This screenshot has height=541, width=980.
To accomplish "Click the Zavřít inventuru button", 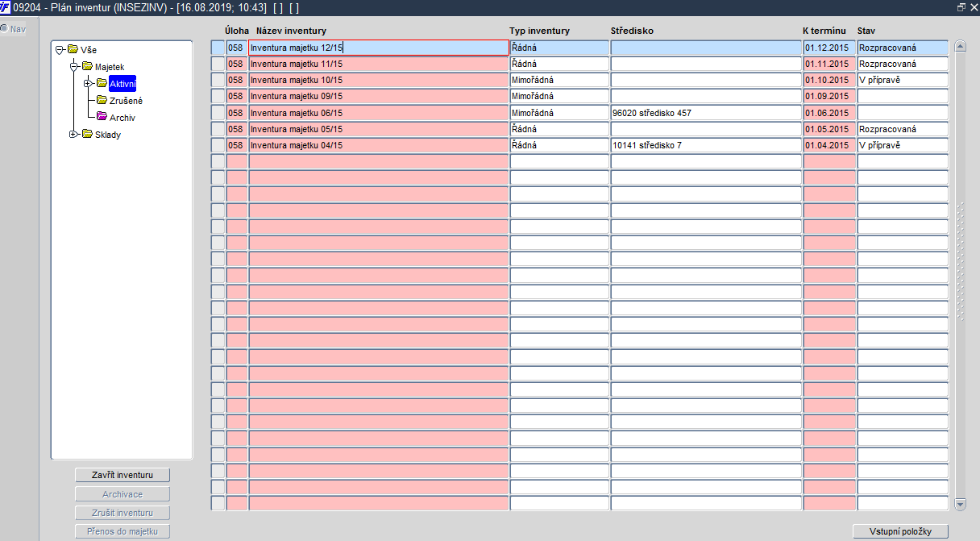I will tap(122, 475).
